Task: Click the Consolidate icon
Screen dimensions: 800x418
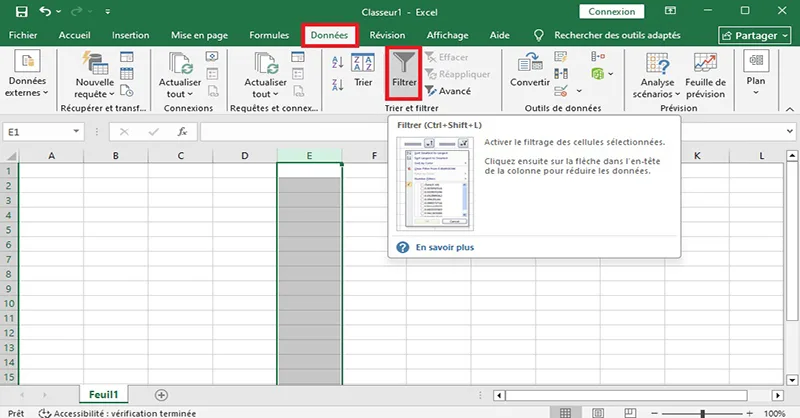Action: [x=597, y=57]
